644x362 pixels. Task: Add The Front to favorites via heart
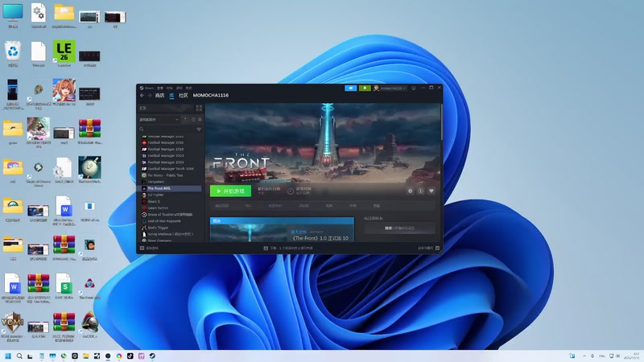[x=431, y=191]
